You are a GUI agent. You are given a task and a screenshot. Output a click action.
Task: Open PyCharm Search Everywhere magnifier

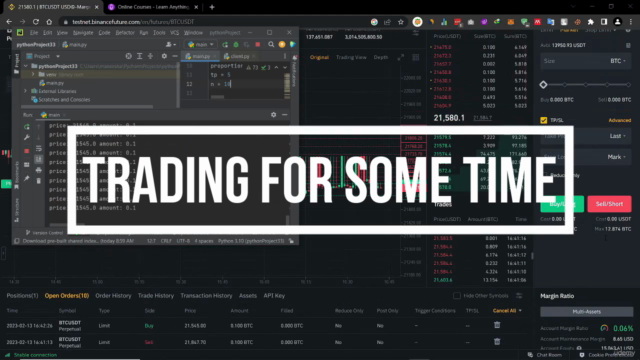pos(271,44)
